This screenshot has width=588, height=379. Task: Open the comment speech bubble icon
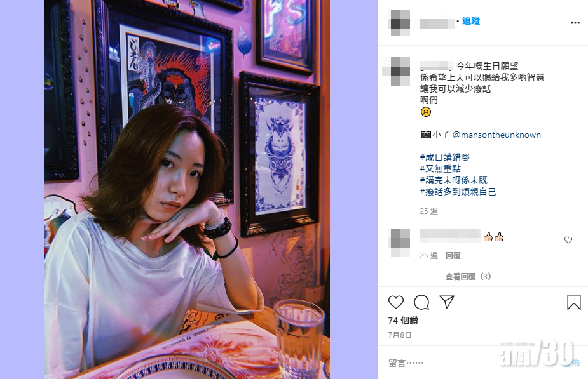click(x=421, y=302)
